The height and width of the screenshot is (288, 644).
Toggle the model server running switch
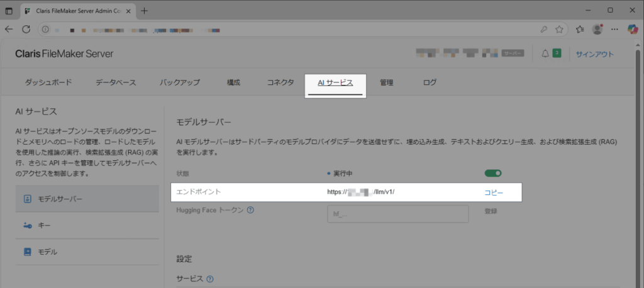point(493,174)
